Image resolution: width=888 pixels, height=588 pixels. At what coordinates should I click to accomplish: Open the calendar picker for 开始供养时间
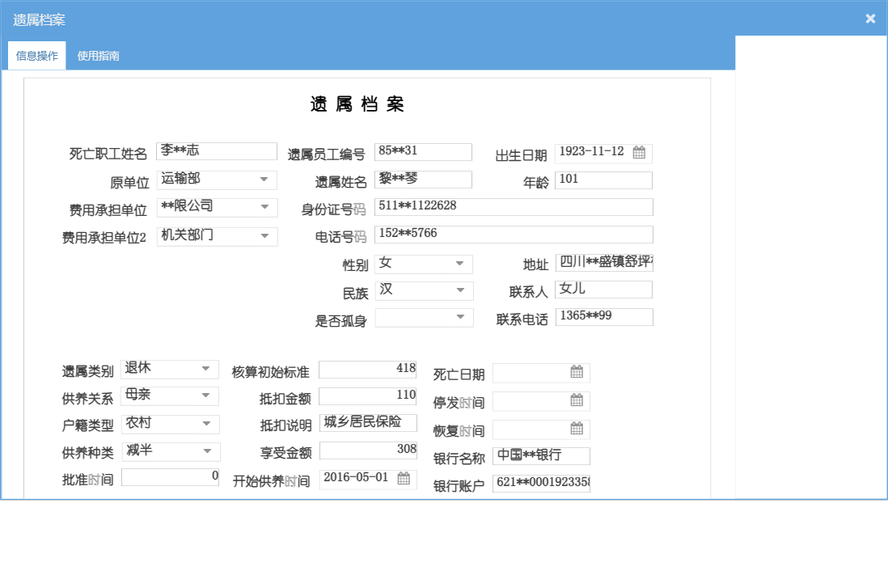click(x=402, y=478)
